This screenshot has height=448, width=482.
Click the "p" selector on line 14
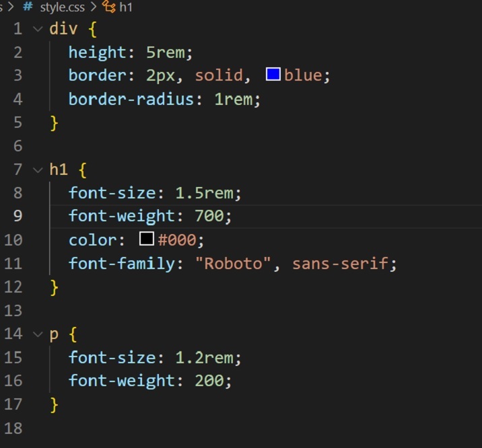click(x=54, y=334)
